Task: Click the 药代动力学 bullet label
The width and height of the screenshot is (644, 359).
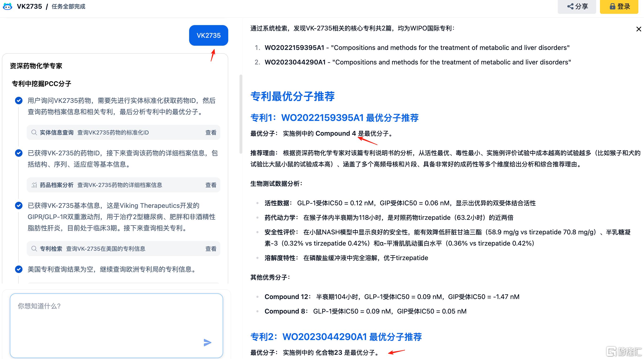Action: pyautogui.click(x=281, y=218)
